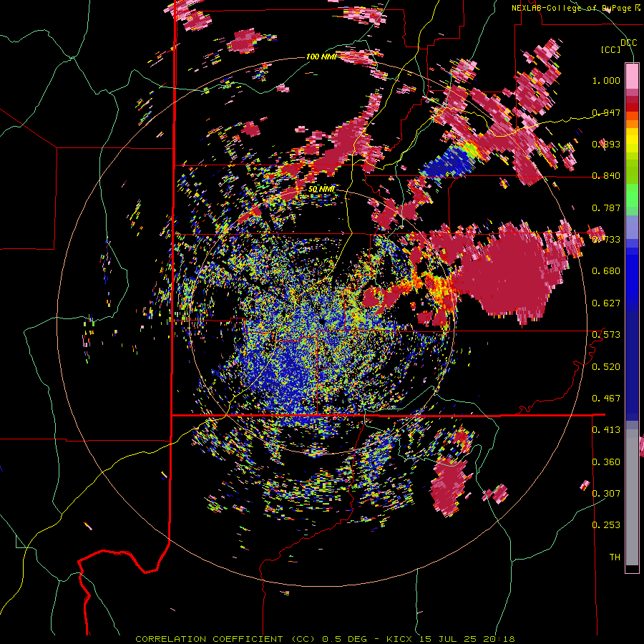Click the KICX station identifier
The image size is (644, 644).
401,639
